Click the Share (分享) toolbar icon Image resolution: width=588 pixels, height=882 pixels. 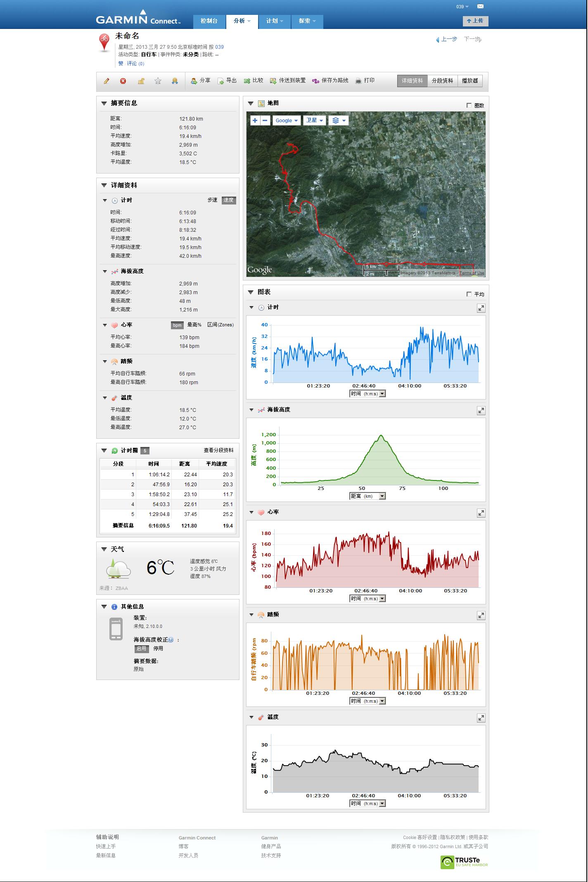point(200,81)
